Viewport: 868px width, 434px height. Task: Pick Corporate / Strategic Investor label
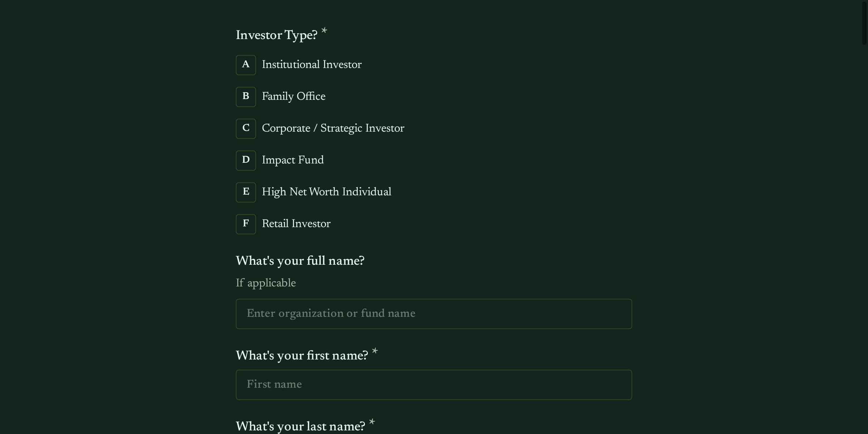[x=333, y=128]
